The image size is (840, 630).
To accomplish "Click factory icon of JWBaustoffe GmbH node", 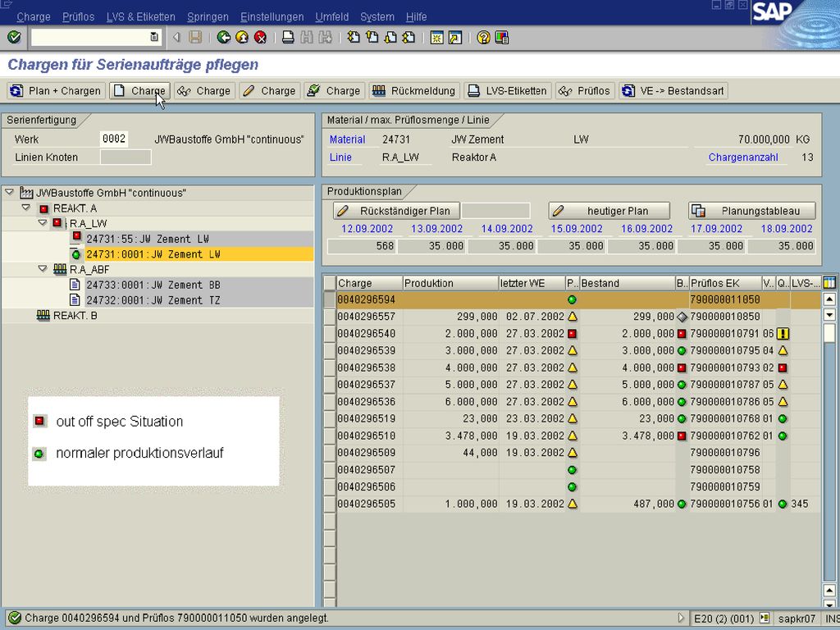I will [26, 192].
